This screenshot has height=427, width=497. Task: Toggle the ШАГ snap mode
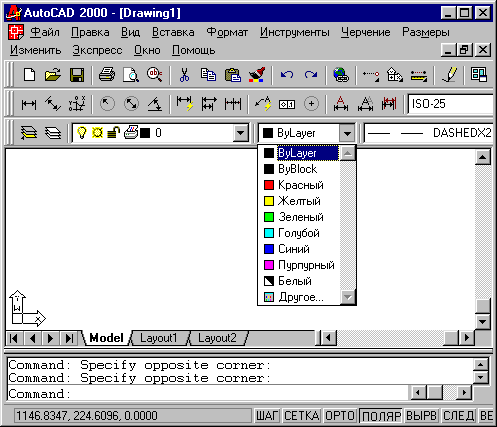(267, 416)
